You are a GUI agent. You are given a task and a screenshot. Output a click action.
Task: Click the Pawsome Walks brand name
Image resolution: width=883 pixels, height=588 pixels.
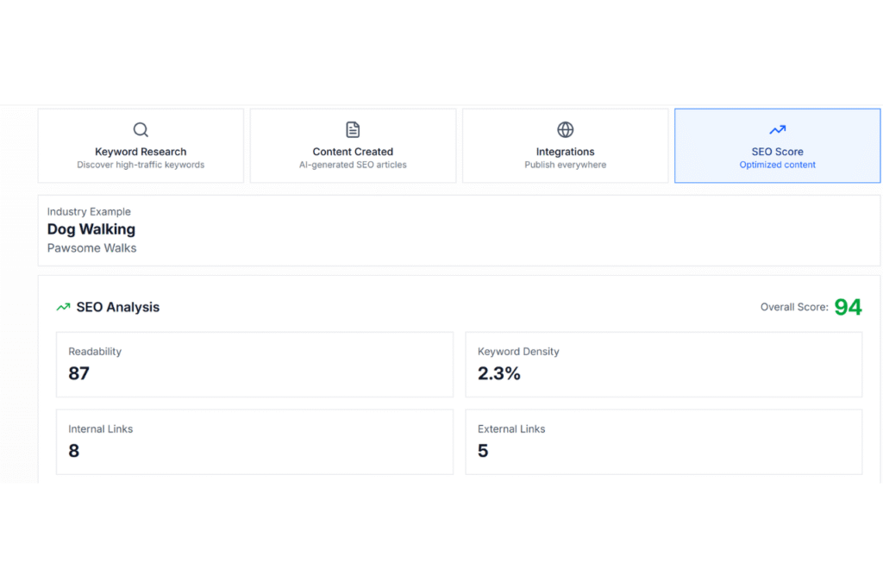91,247
